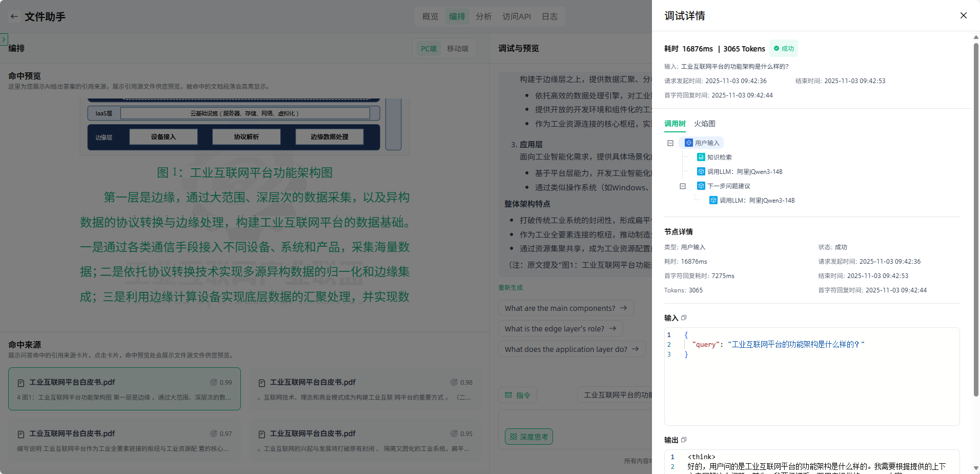Switch preview to PC端
This screenshot has width=980, height=474.
[428, 49]
